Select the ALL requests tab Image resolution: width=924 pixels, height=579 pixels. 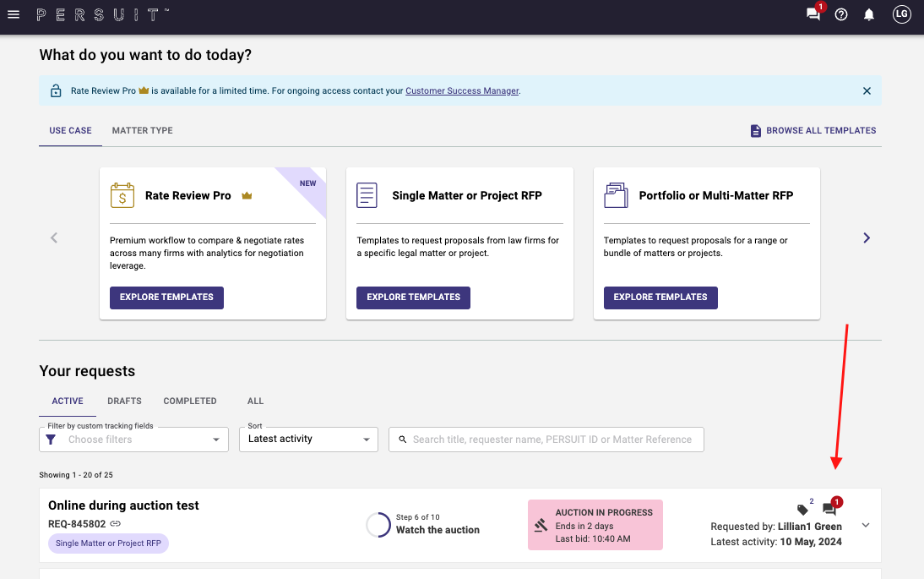255,401
